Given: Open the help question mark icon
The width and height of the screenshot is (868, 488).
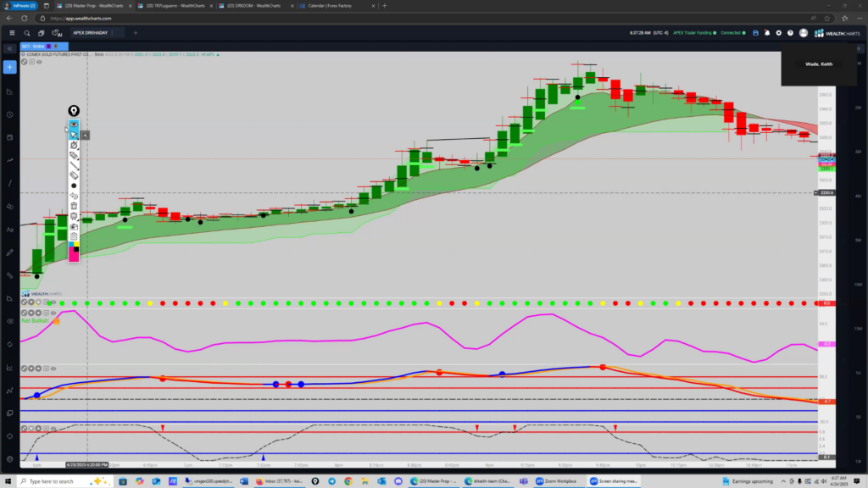Looking at the screenshot, I should tap(790, 33).
